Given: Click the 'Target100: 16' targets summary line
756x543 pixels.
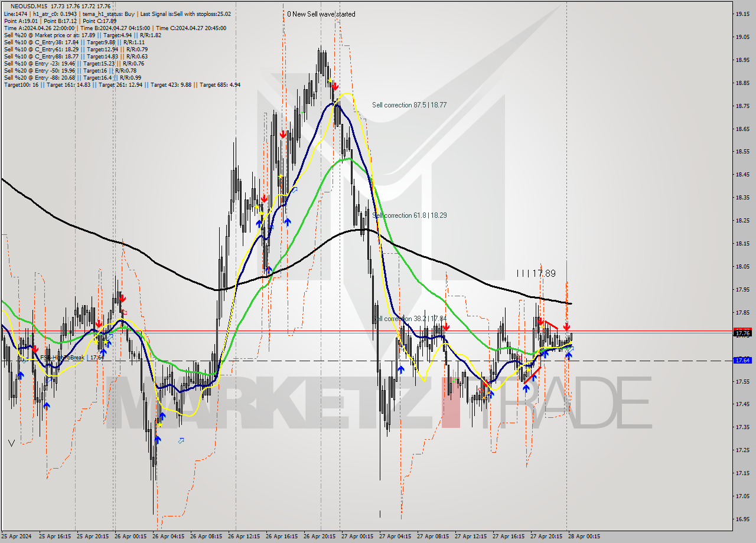Looking at the screenshot, I should pos(122,85).
